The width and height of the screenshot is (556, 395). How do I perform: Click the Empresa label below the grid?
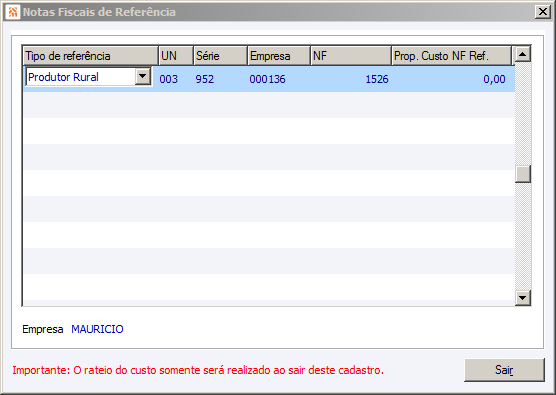[x=43, y=329]
